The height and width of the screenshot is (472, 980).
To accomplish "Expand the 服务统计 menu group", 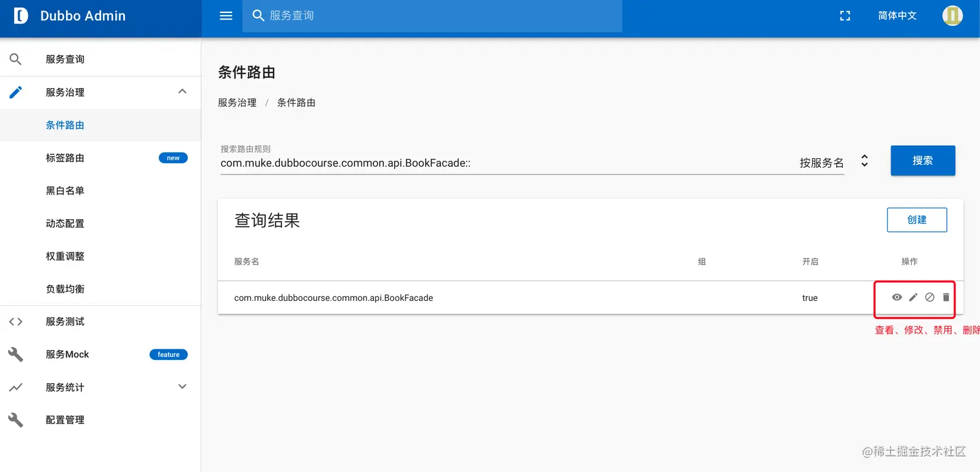I will pos(182,386).
